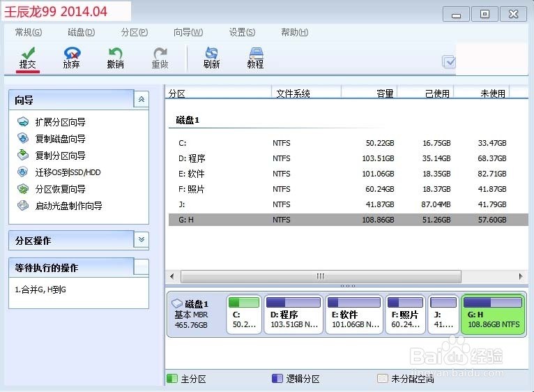This screenshot has height=392, width=534.
Task: Select pending operation 1.合并G, H到G
Action: click(40, 289)
